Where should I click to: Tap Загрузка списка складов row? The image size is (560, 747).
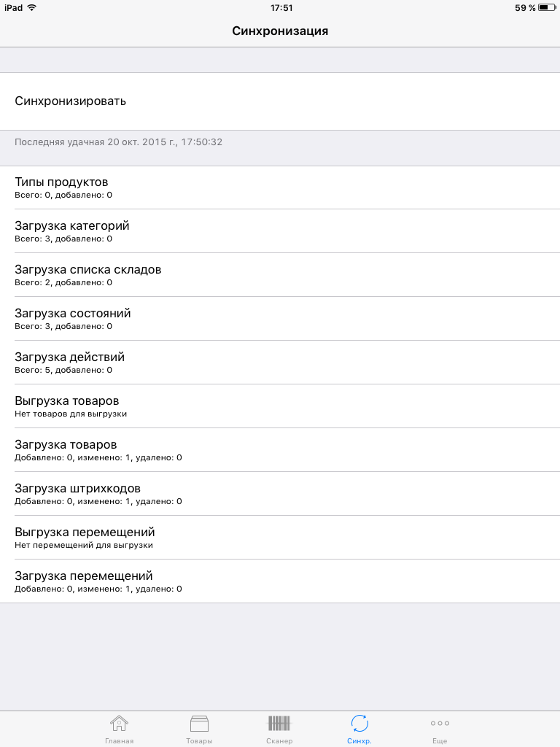click(87, 275)
